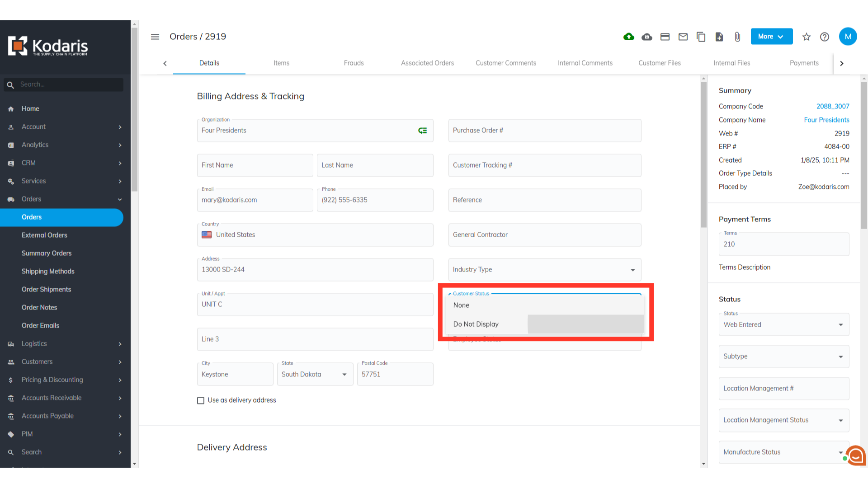Open the Industry Type dropdown
Screen dimensions: 868x488
[544, 270]
